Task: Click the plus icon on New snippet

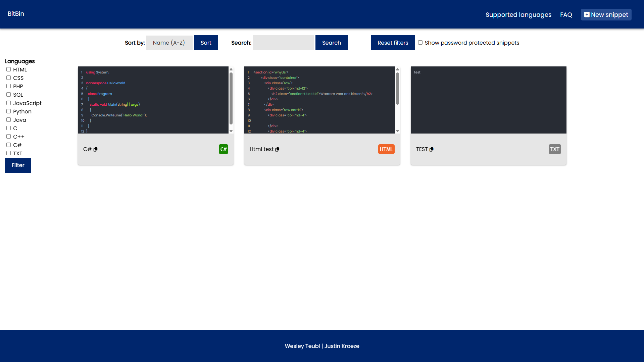Action: (x=587, y=14)
